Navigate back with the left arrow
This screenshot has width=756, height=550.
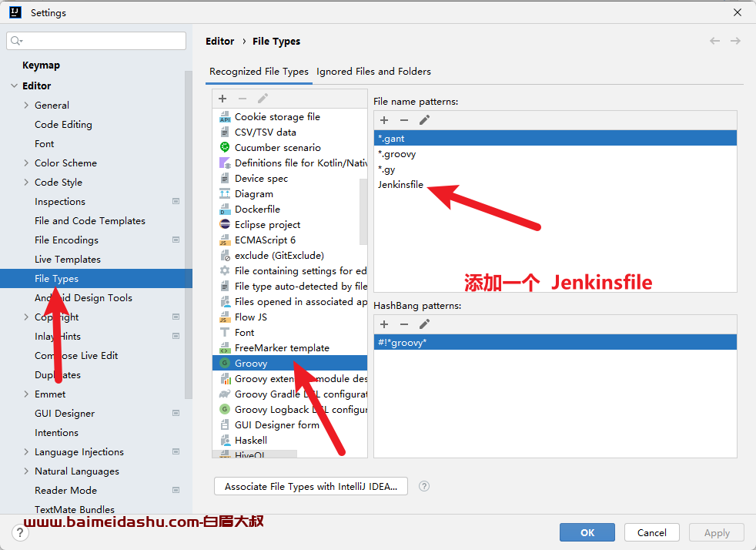coord(714,41)
